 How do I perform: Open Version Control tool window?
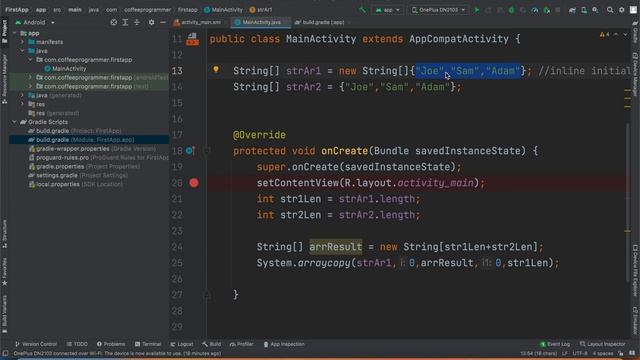pyautogui.click(x=36, y=344)
